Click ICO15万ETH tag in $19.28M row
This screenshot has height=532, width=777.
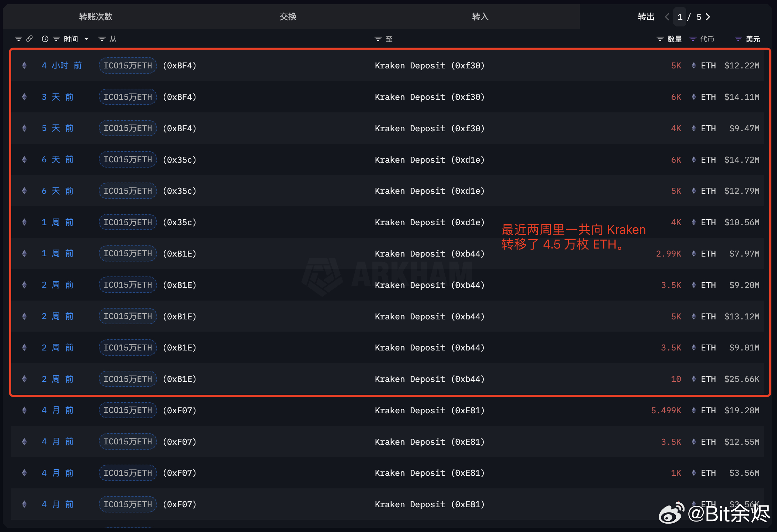click(128, 410)
